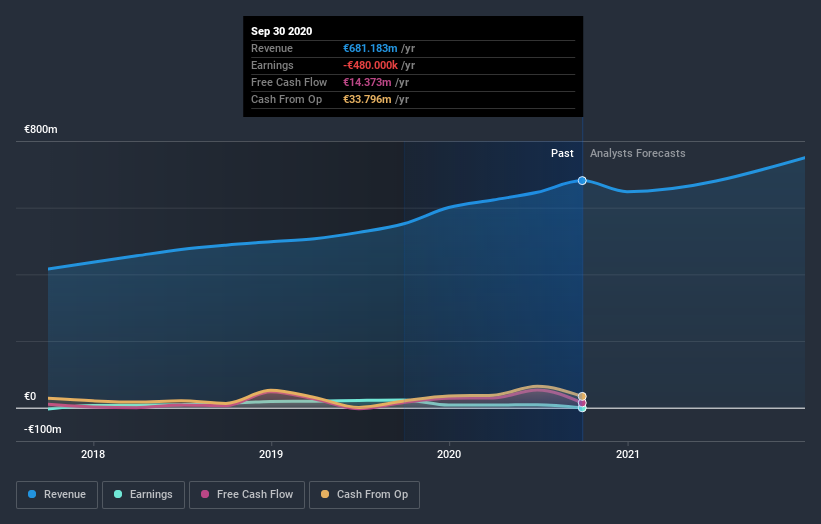The height and width of the screenshot is (524, 821).
Task: Toggle the Free Cash Flow legend button
Action: 247,495
